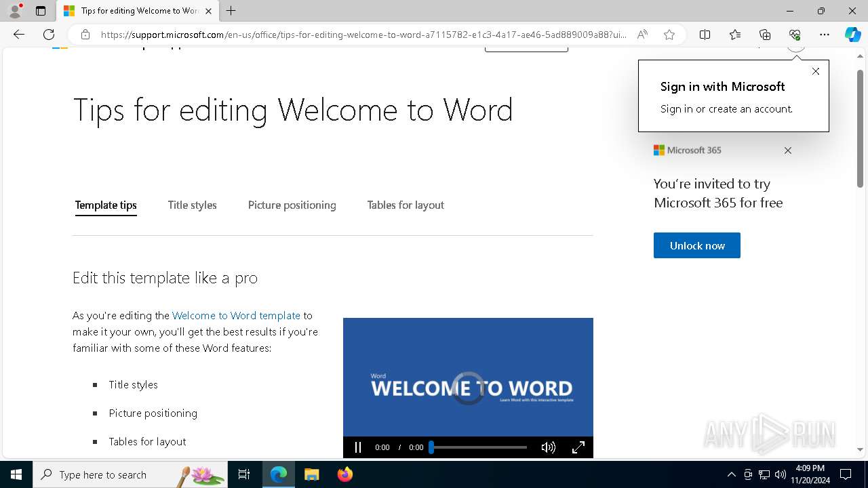Open browser Collections
The height and width of the screenshot is (488, 868).
click(765, 35)
